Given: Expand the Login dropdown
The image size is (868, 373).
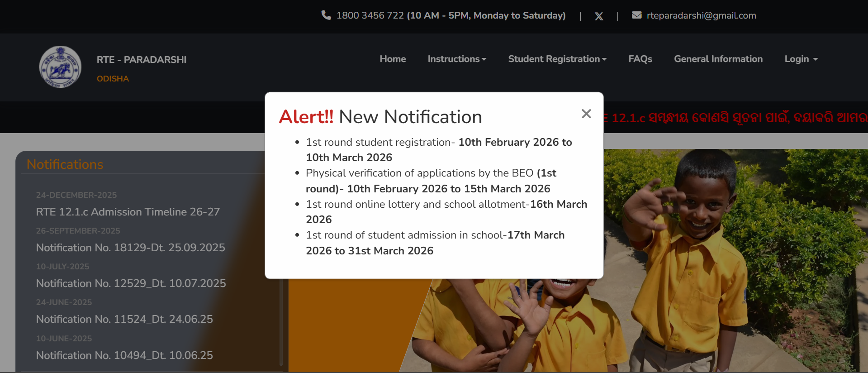Looking at the screenshot, I should pos(801,59).
